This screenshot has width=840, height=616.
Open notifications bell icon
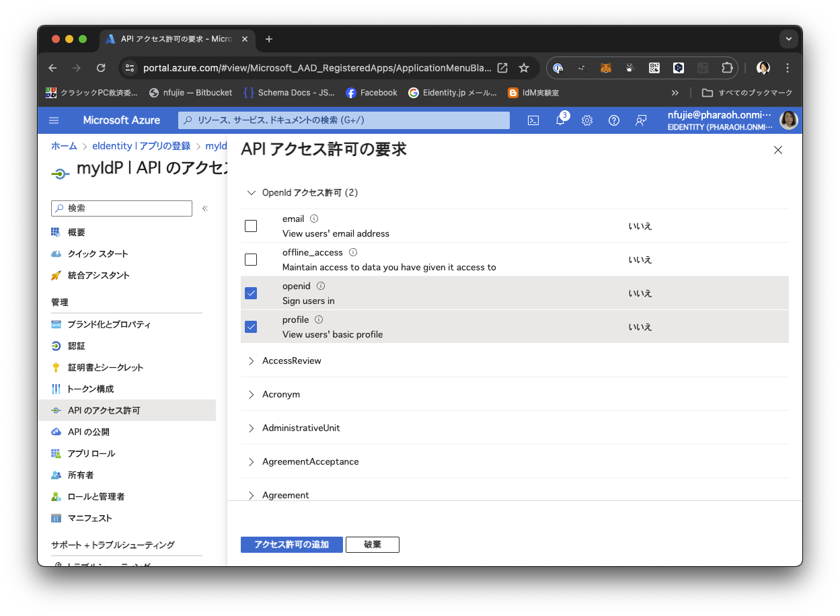click(x=560, y=120)
